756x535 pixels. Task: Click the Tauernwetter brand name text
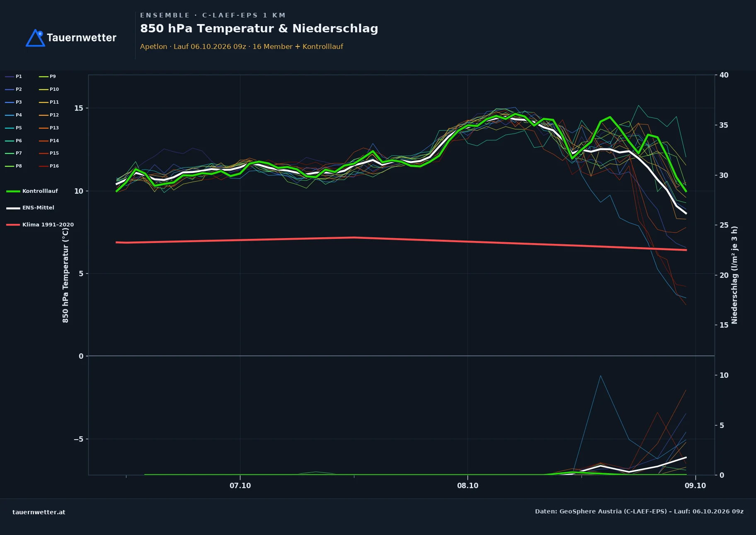point(82,38)
